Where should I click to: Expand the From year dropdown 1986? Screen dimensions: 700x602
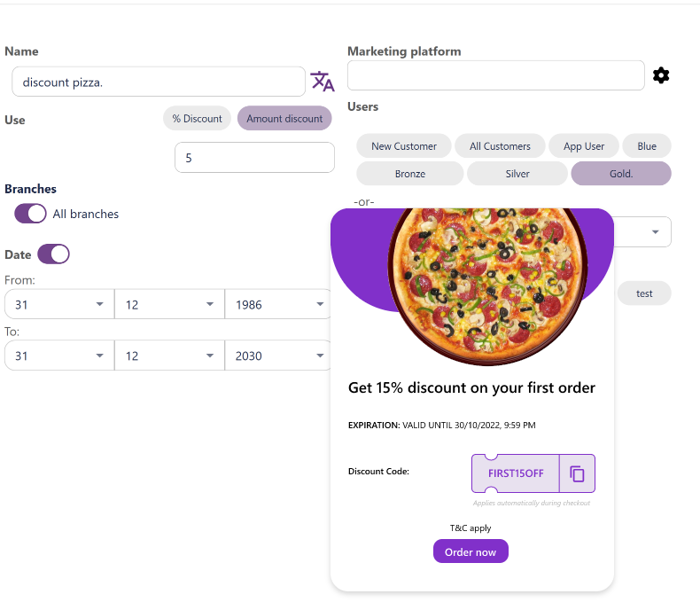[x=277, y=304]
